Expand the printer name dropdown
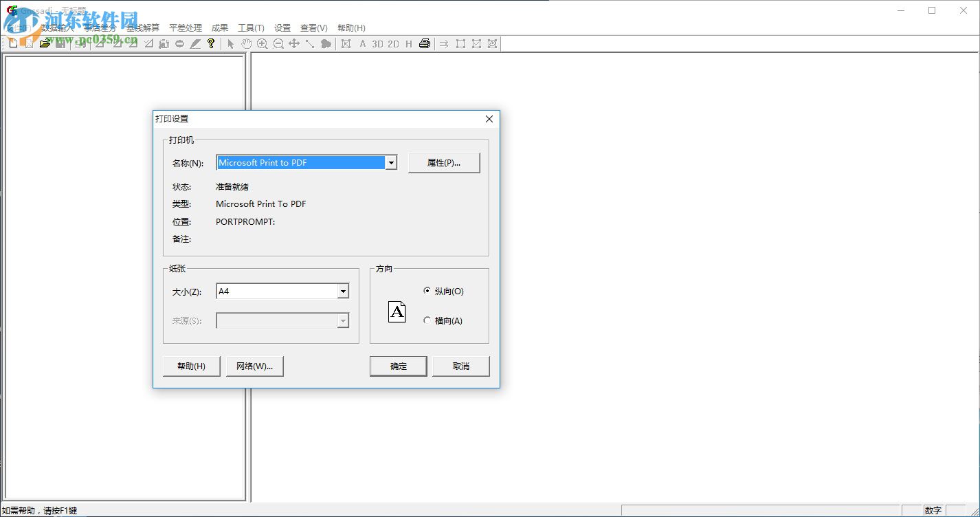 (x=391, y=163)
